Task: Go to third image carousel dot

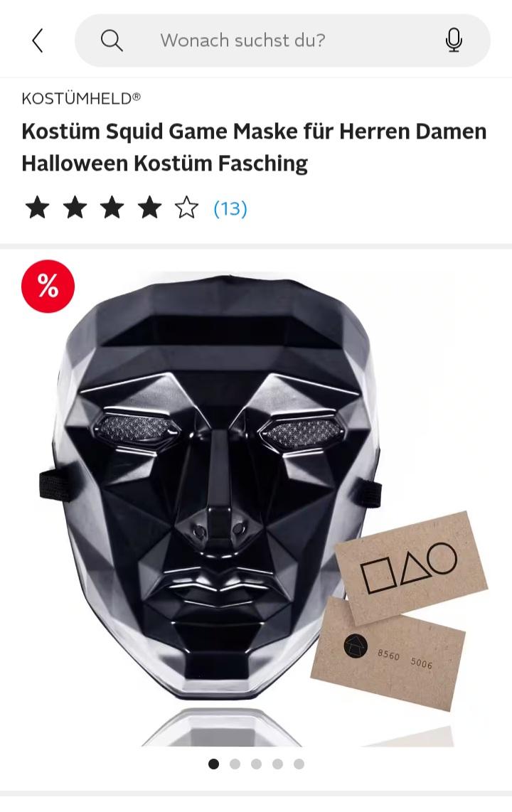Action: [256, 764]
